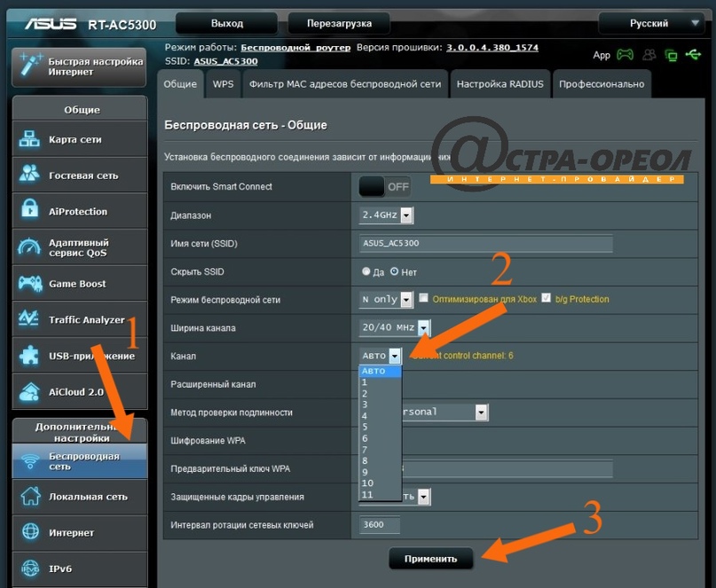Choose channel 10 in list
The image size is (716, 588).
(x=381, y=483)
